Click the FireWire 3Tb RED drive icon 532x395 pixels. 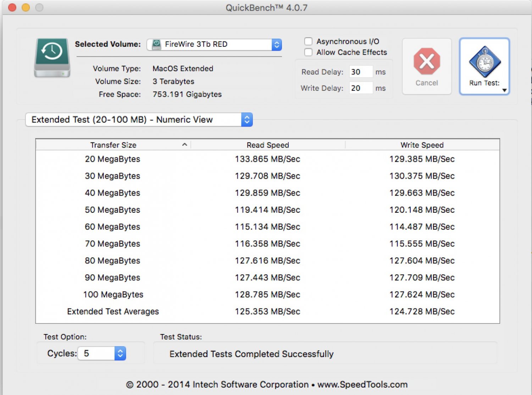pyautogui.click(x=156, y=44)
